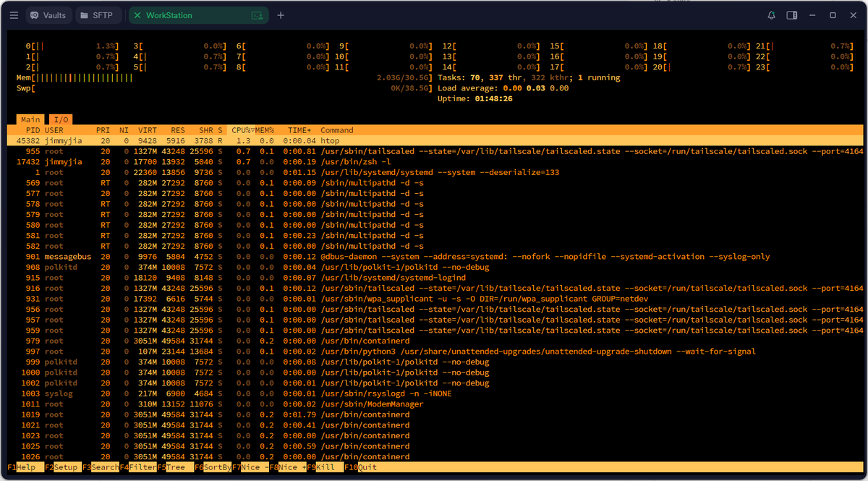Open the hamburger menu in the title bar
The width and height of the screenshot is (868, 481).
tap(14, 15)
